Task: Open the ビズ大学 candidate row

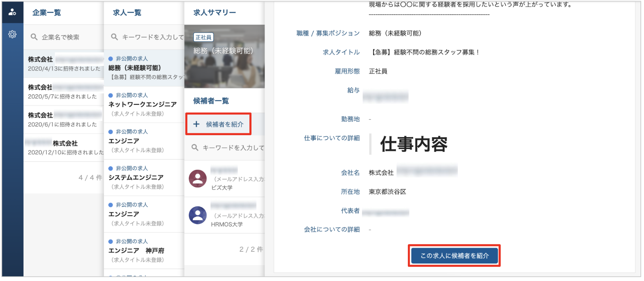Action: pos(224,179)
